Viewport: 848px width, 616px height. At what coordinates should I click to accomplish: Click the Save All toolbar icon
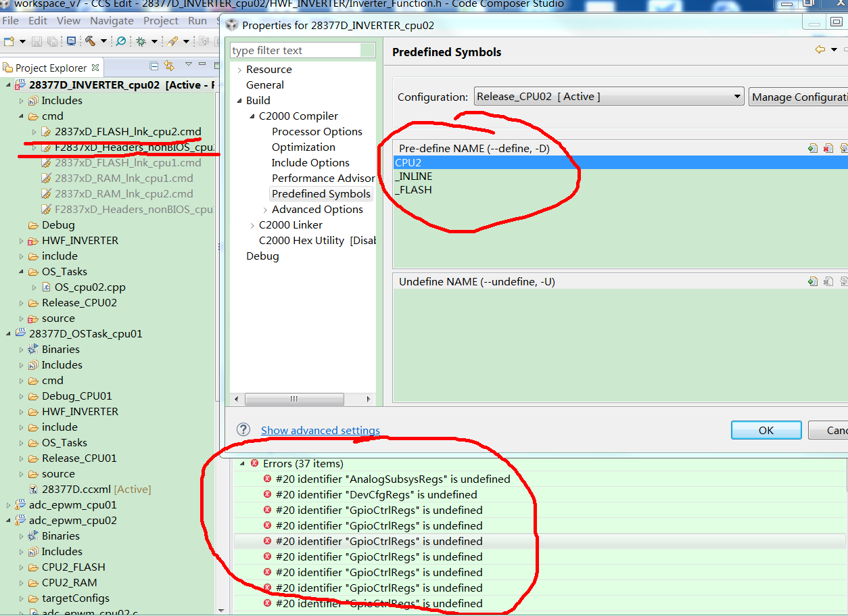pos(52,41)
